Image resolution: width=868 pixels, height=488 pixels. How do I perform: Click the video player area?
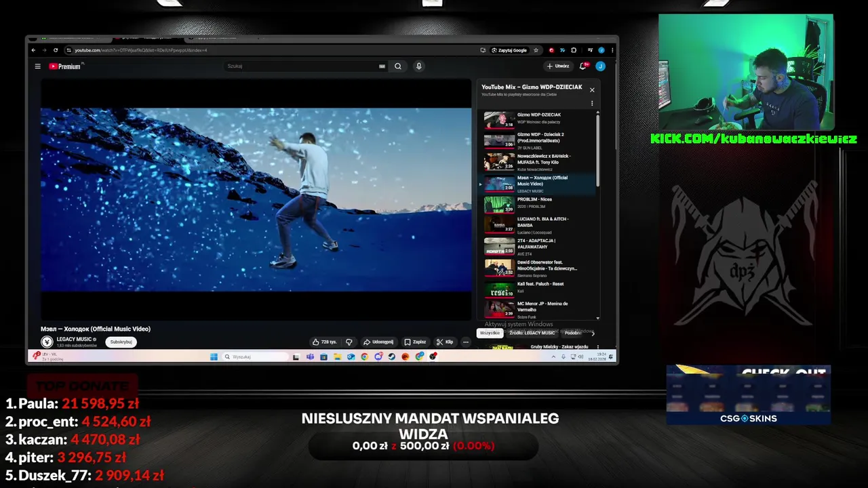click(256, 199)
